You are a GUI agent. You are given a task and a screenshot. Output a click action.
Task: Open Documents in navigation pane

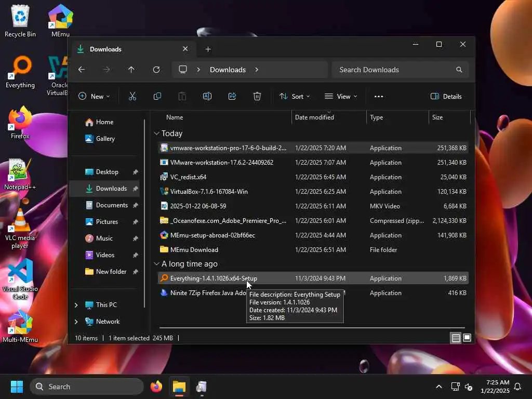pyautogui.click(x=105, y=205)
